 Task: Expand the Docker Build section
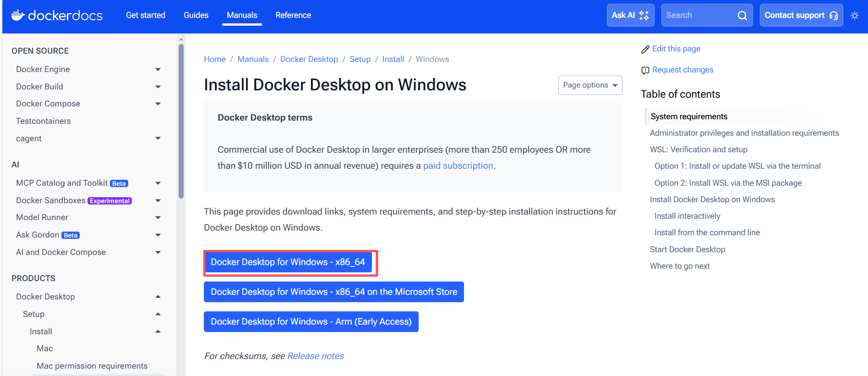click(158, 87)
